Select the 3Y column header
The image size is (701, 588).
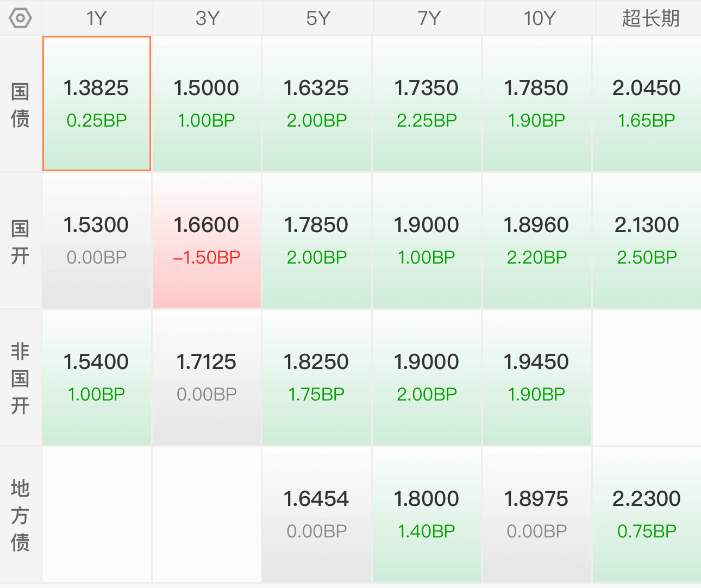click(207, 18)
